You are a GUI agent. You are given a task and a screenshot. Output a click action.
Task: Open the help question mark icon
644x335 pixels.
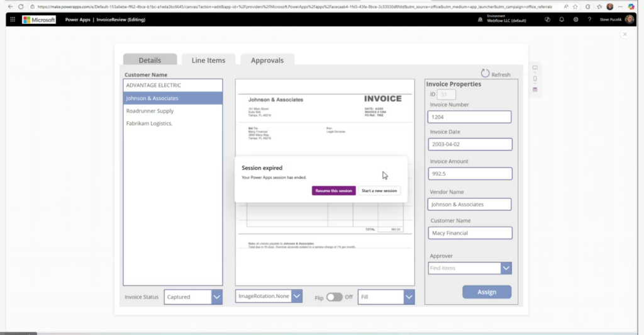coord(589,20)
